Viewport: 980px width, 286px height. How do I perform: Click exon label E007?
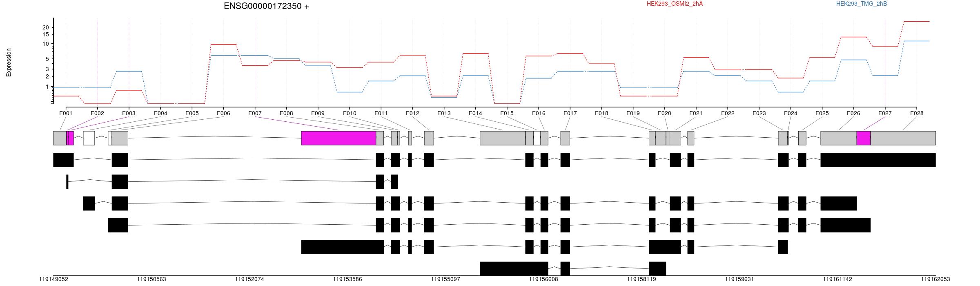coord(255,113)
